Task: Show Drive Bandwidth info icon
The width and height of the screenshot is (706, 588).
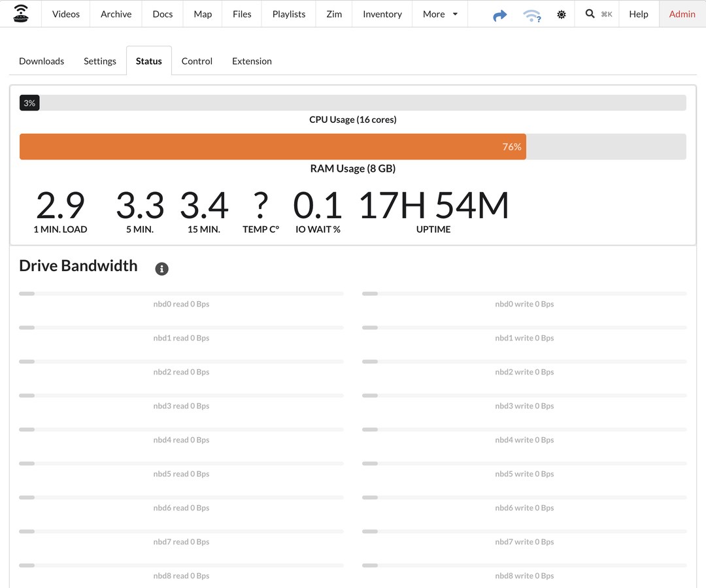Action: tap(161, 269)
